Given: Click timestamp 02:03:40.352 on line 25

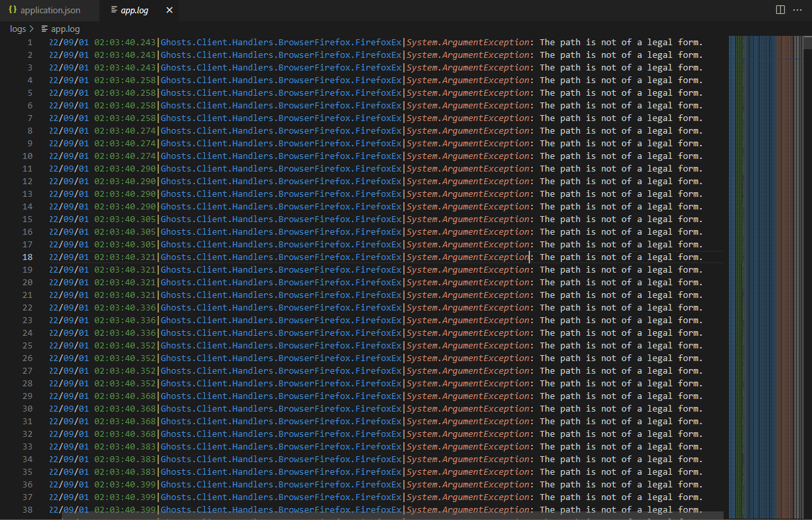Looking at the screenshot, I should click(x=125, y=346).
